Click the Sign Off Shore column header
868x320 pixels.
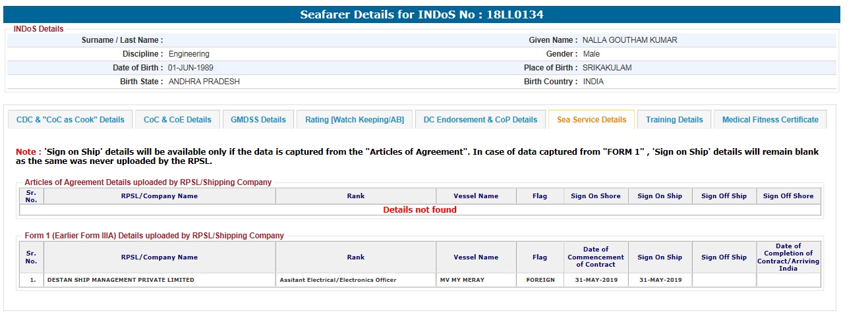pyautogui.click(x=788, y=196)
